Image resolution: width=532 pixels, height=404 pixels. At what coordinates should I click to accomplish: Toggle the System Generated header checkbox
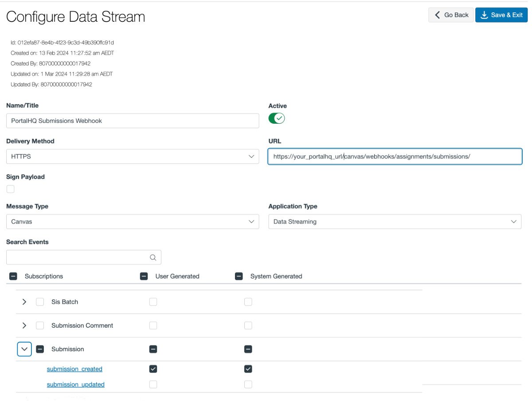(x=239, y=276)
